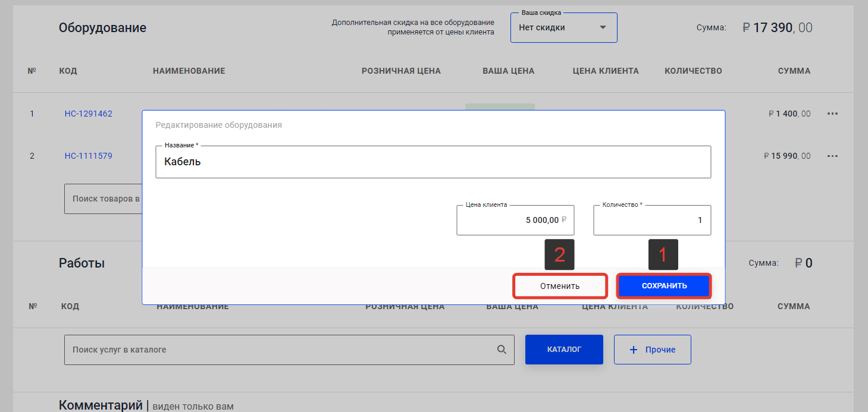Click the sum ₽ 1 400,00 cell

789,114
